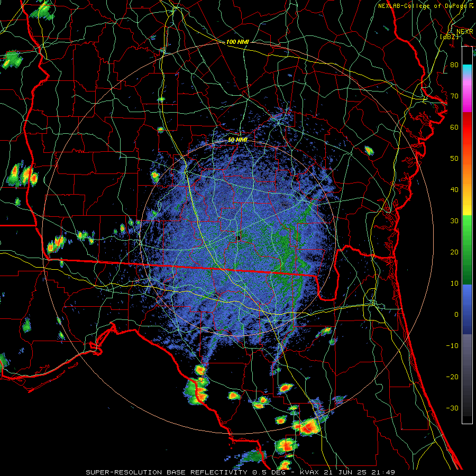
Task: Click the -10 value on the dBZ scale
Action: tap(452, 346)
